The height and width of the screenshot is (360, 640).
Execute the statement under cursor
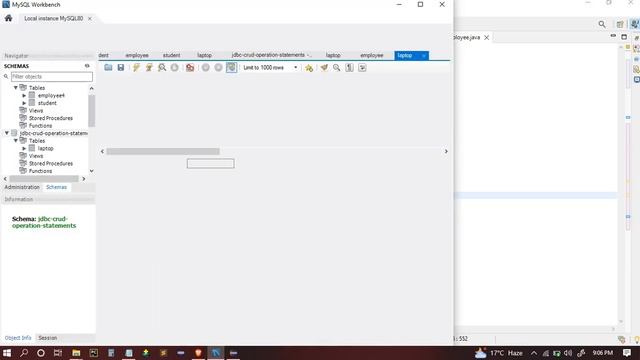[x=149, y=68]
